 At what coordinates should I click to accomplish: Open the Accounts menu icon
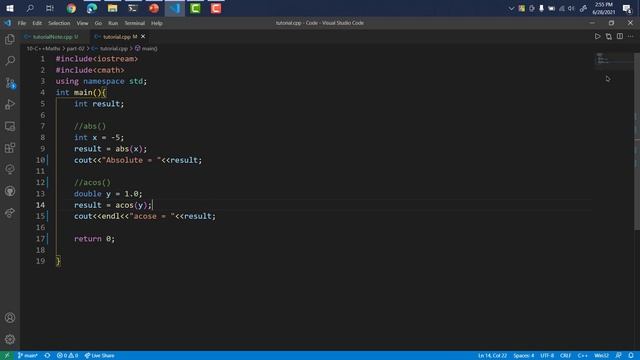tap(10, 318)
